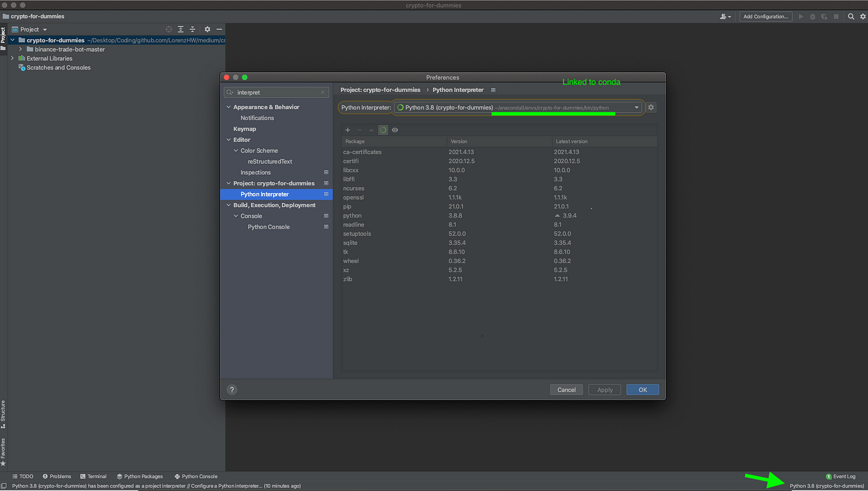Click the preferences search field containing 'interpret'
The image size is (868, 491).
click(x=276, y=92)
